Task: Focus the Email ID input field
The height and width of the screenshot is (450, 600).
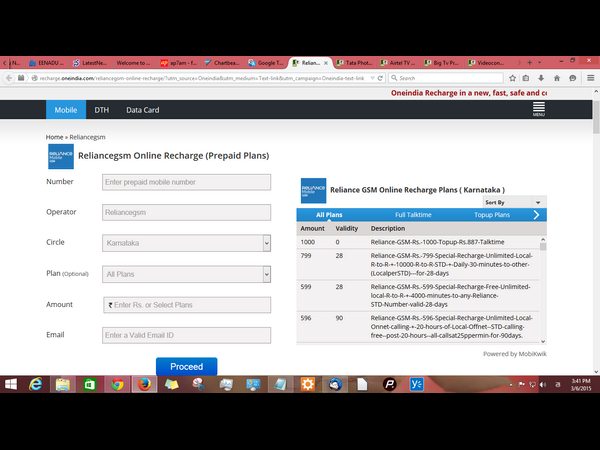Action: [186, 336]
